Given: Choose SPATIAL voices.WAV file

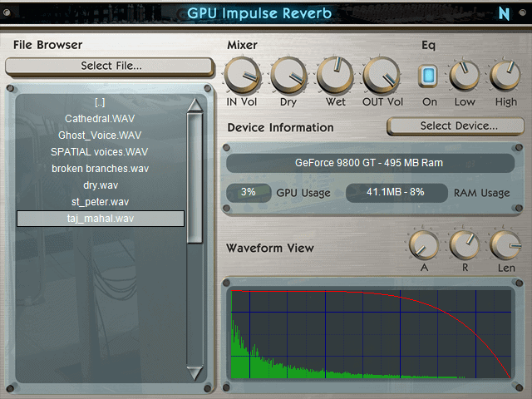Looking at the screenshot, I should (100, 151).
